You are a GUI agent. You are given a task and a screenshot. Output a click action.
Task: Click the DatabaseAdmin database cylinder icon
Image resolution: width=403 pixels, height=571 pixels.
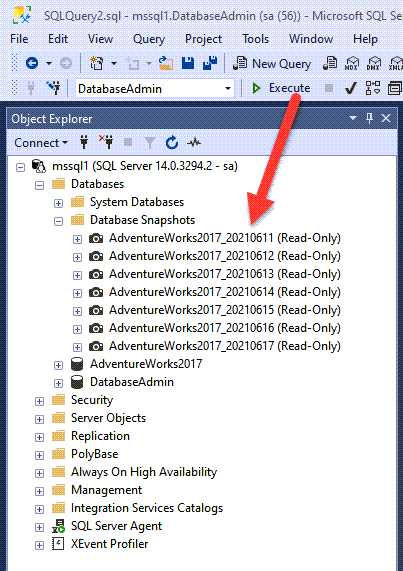pos(77,382)
